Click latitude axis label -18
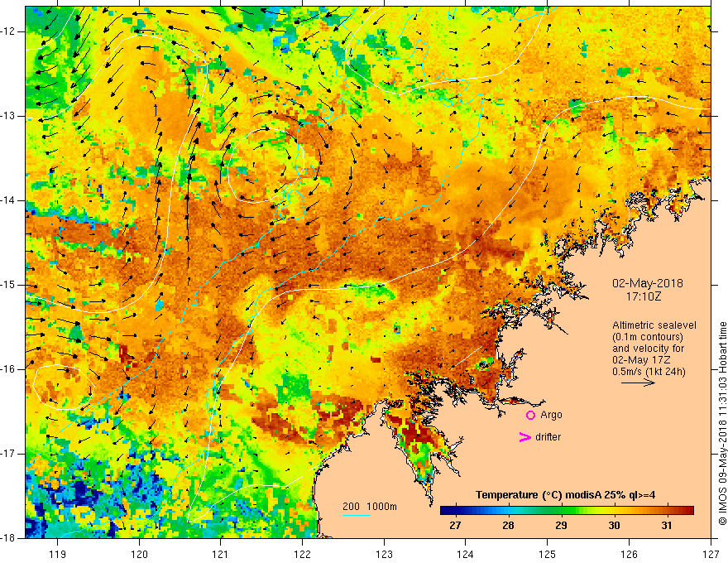The height and width of the screenshot is (563, 728). tap(8, 538)
